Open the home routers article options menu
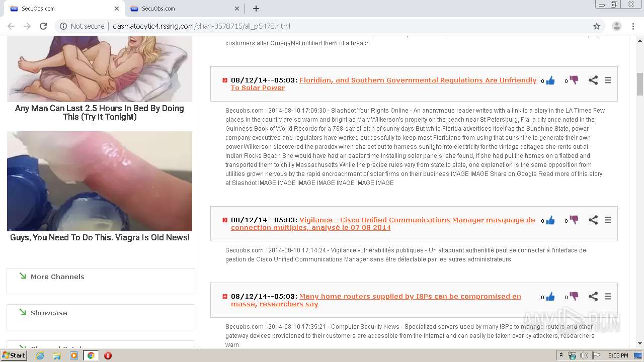The height and width of the screenshot is (362, 644). click(x=608, y=297)
